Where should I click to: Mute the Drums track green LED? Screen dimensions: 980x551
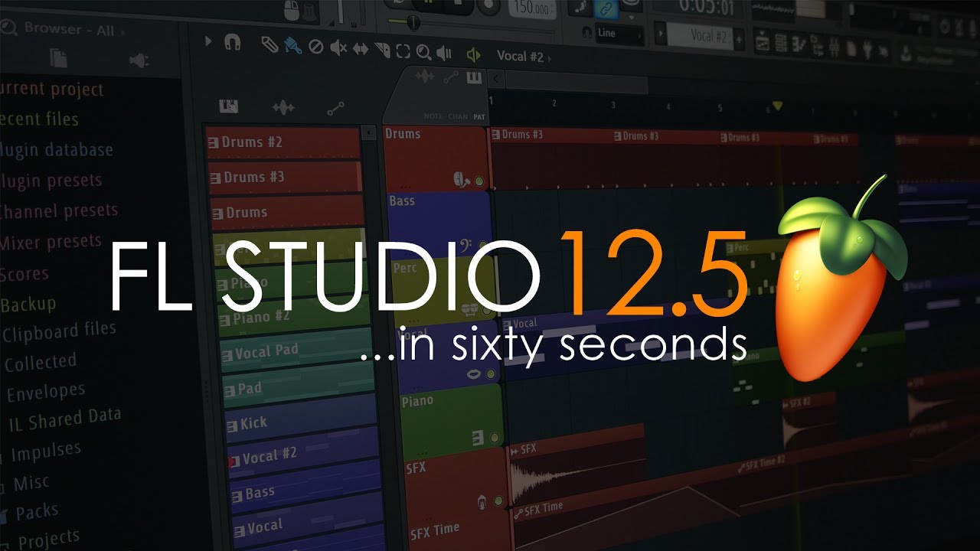coord(479,181)
